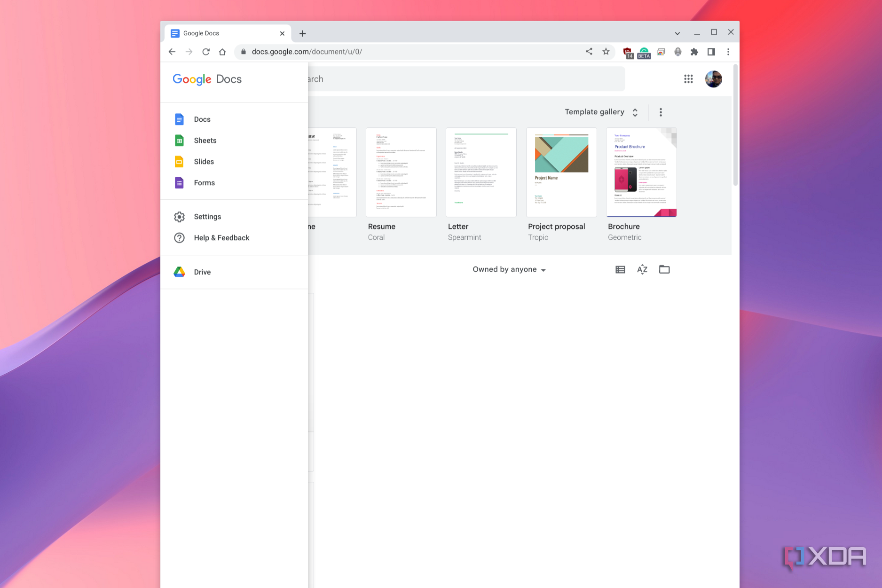Viewport: 882px width, 588px height.
Task: Bookmark the page with the star icon
Action: (606, 52)
